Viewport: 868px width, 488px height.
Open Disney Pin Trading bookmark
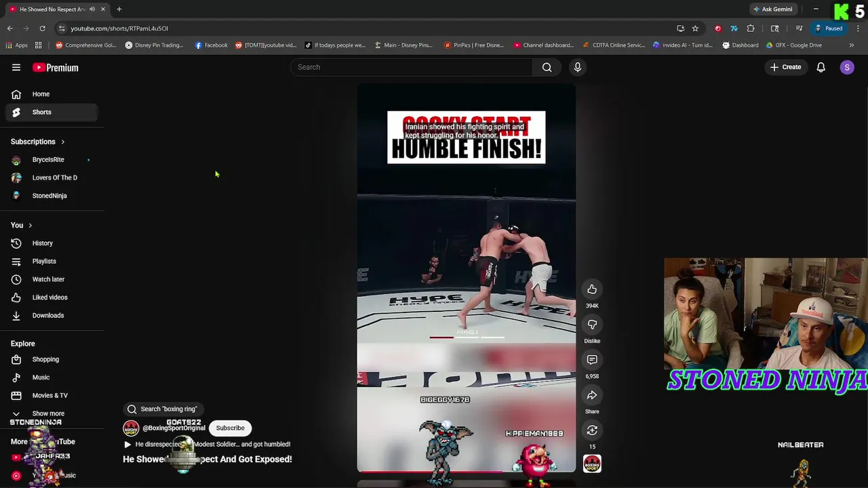pos(154,45)
